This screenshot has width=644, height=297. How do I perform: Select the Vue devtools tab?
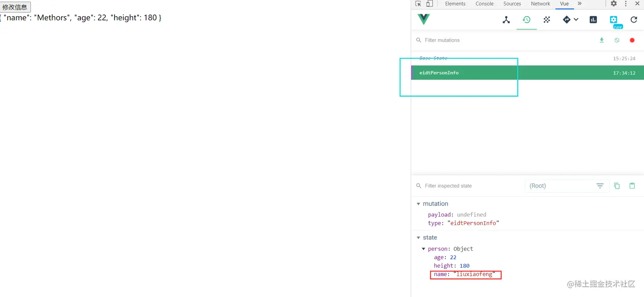(x=564, y=4)
